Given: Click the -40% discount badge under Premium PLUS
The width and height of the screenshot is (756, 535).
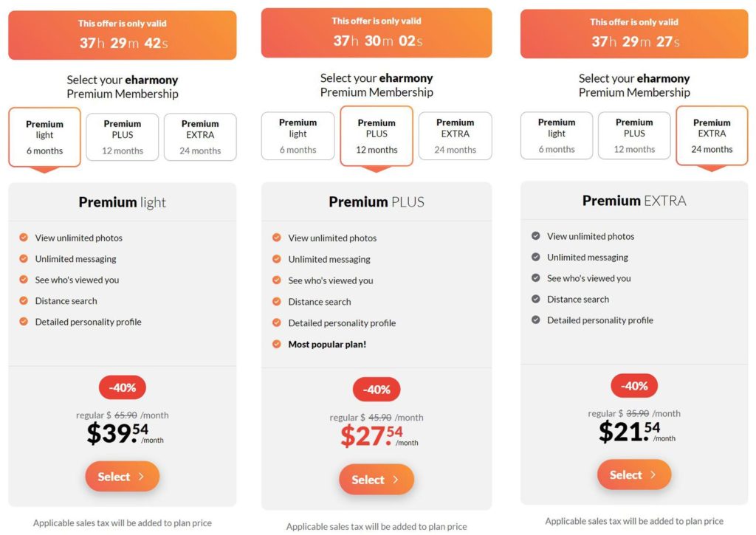Looking at the screenshot, I should tap(377, 390).
